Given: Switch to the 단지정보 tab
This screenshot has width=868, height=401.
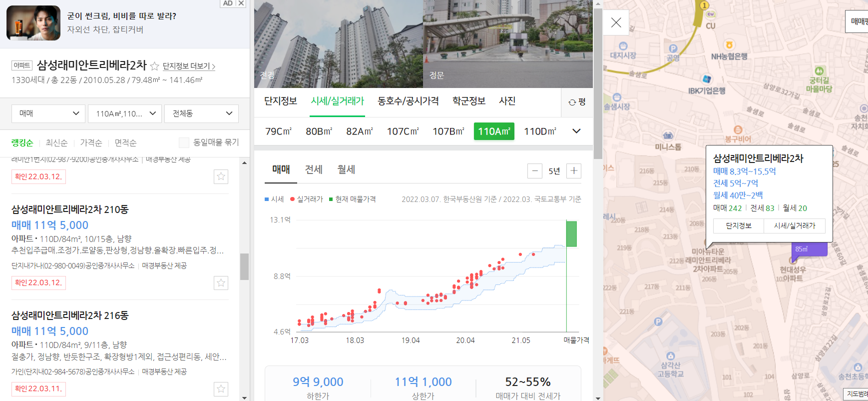Looking at the screenshot, I should (x=281, y=101).
